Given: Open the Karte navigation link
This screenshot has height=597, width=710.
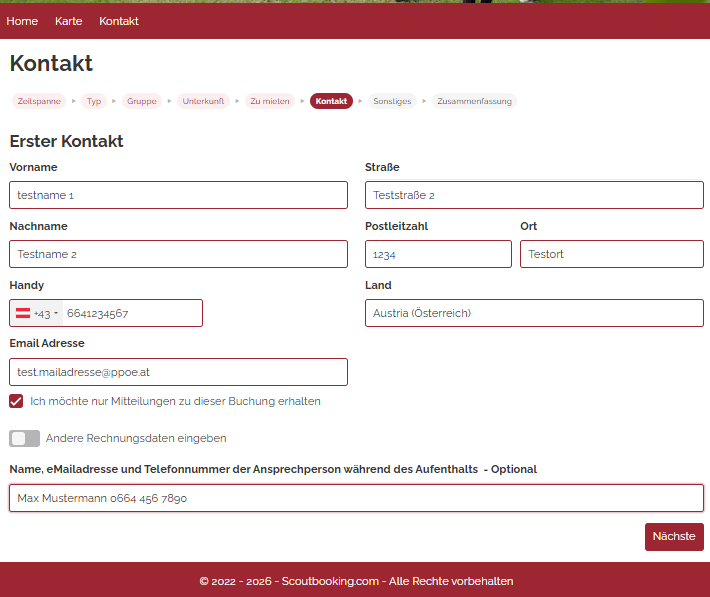Looking at the screenshot, I should [x=69, y=21].
